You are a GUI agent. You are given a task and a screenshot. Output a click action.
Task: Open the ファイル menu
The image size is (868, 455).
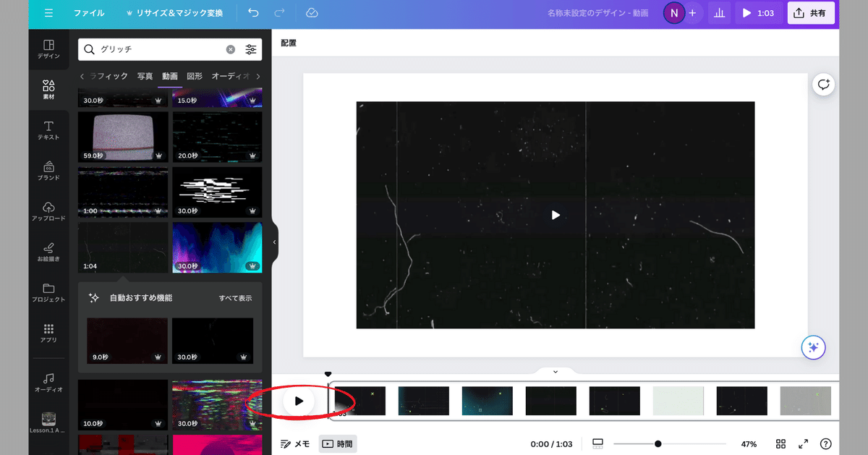click(x=89, y=13)
